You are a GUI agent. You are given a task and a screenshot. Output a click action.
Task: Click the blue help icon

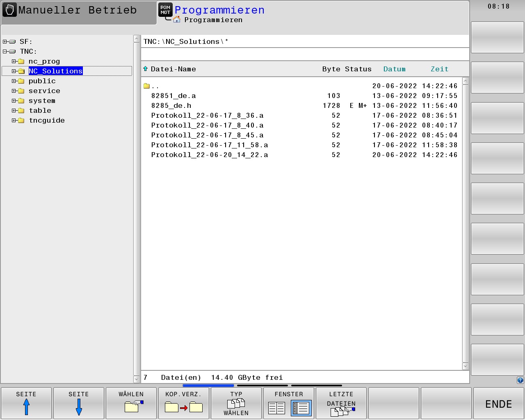pyautogui.click(x=520, y=380)
